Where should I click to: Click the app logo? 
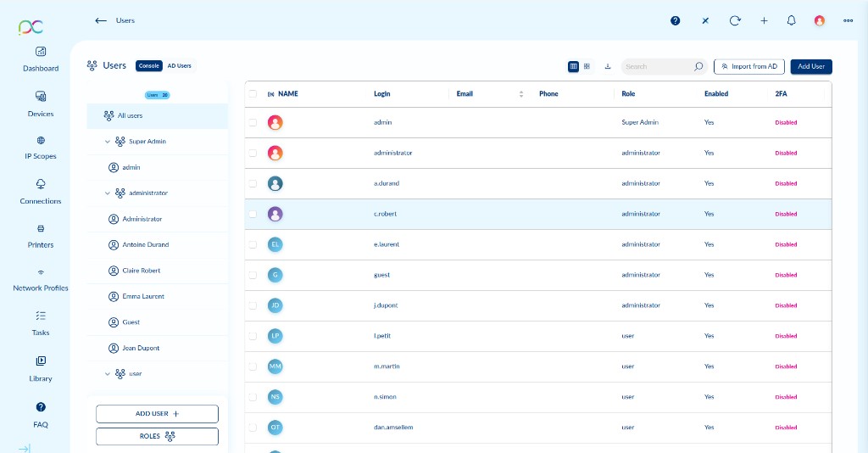click(x=31, y=26)
